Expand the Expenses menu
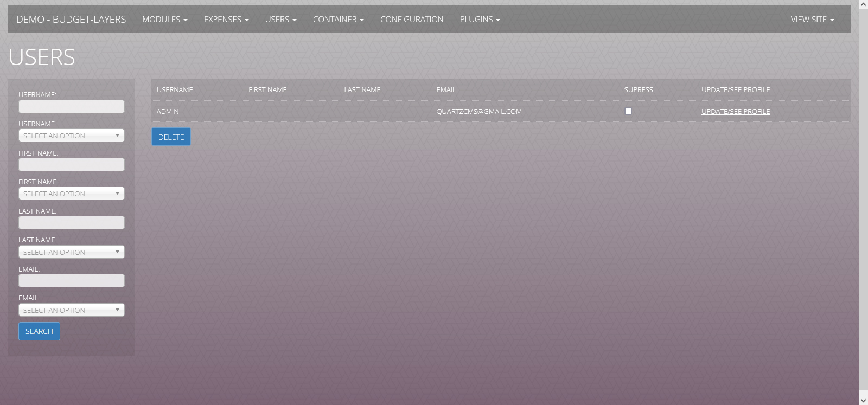Viewport: 868px width, 405px height. coord(226,20)
